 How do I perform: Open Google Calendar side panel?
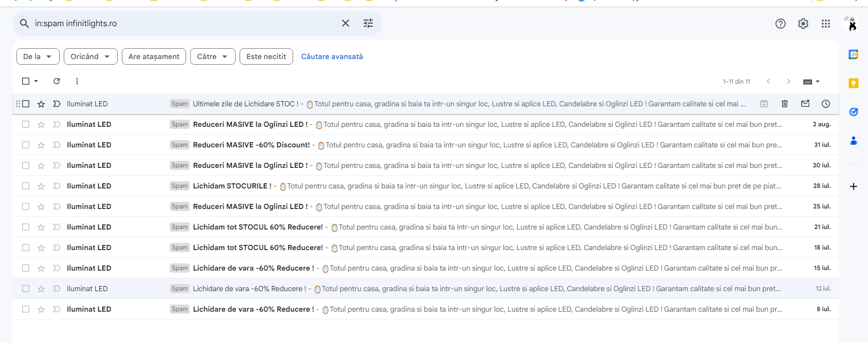853,54
